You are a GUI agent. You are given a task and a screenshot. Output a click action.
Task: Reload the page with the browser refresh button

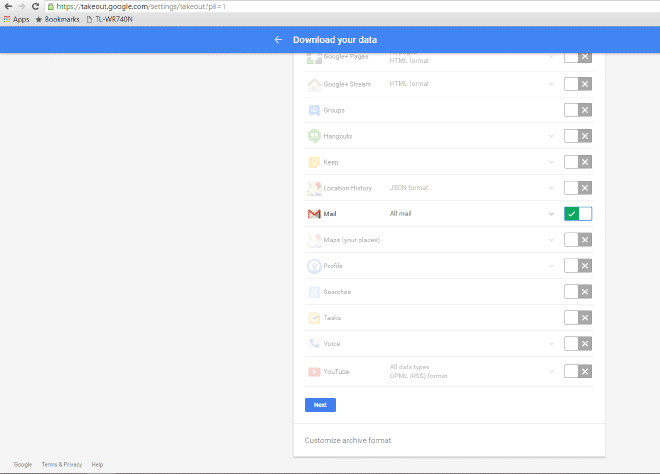(36, 6)
